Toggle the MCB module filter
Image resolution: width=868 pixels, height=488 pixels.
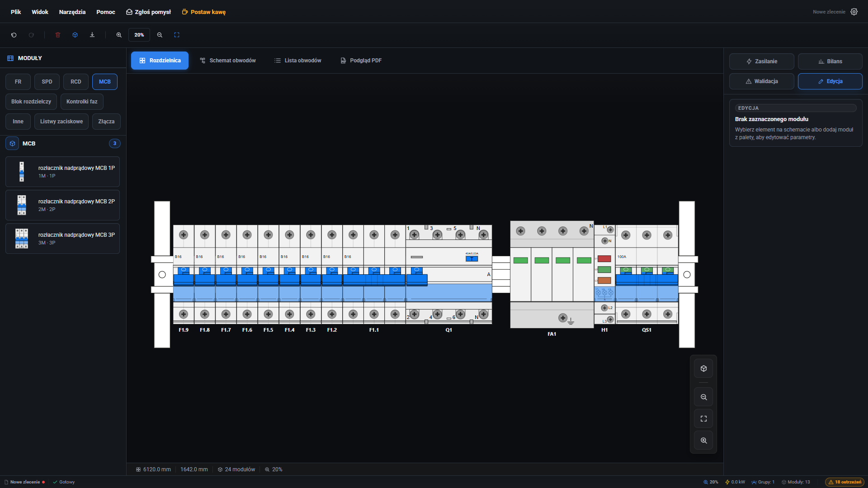click(x=105, y=82)
